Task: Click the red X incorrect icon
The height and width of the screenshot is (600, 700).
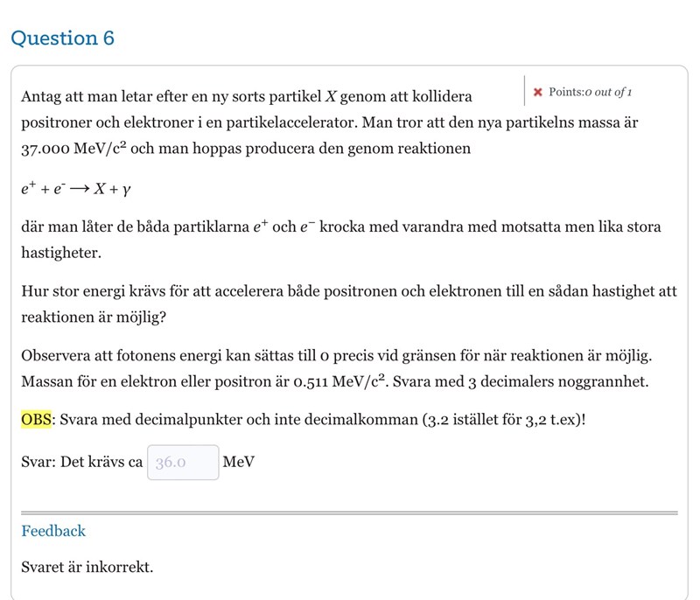Action: click(538, 92)
